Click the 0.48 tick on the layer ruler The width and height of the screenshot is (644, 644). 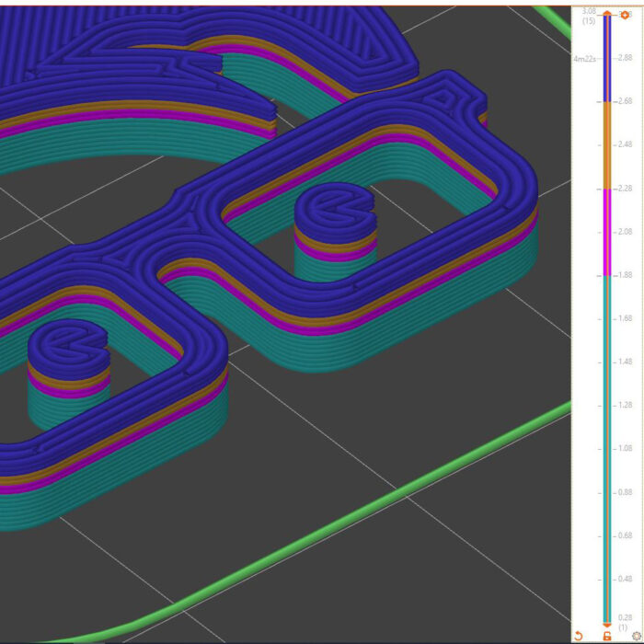[625, 580]
